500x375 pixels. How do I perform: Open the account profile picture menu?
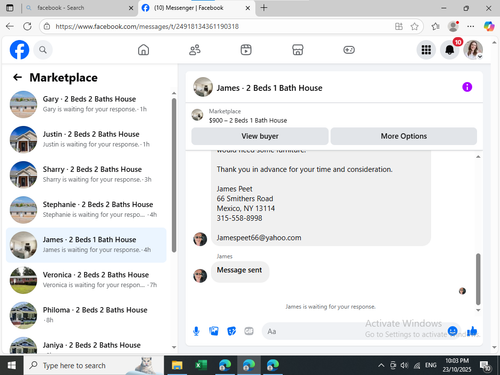[x=473, y=50]
